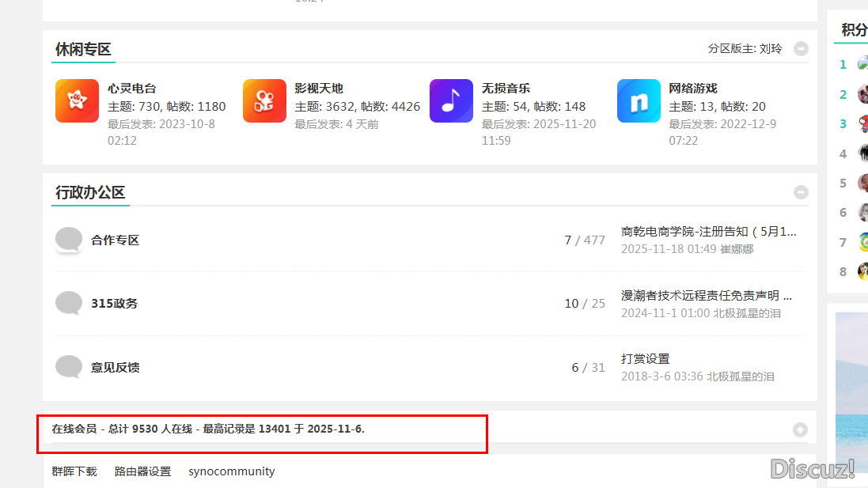Open the synocommunity footer link
The width and height of the screenshot is (868, 488).
click(231, 471)
